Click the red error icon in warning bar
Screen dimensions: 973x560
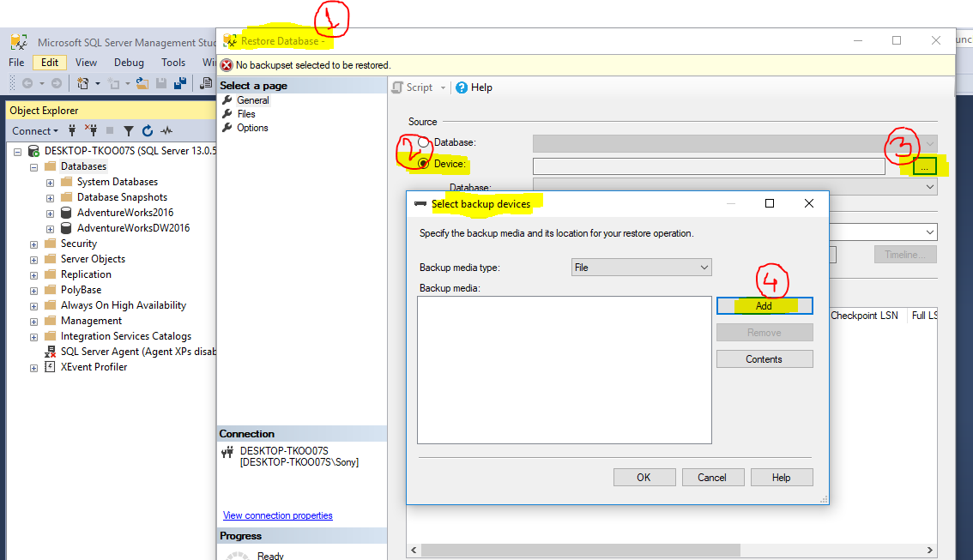pos(227,65)
